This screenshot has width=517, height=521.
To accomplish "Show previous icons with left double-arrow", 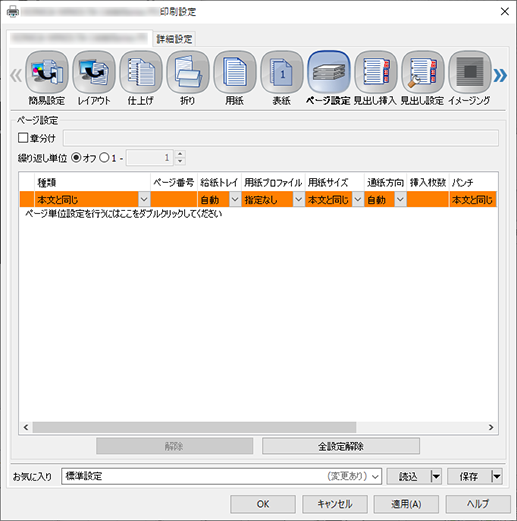I will (x=16, y=75).
